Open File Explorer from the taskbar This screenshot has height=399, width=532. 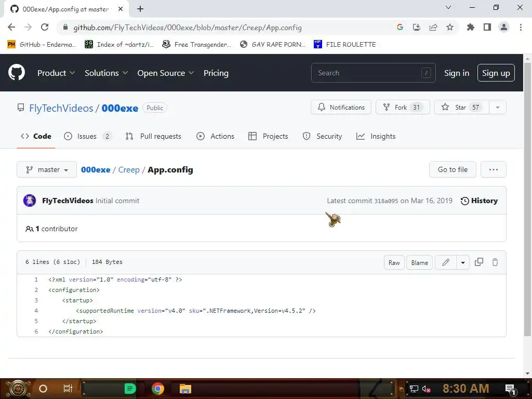click(x=185, y=389)
